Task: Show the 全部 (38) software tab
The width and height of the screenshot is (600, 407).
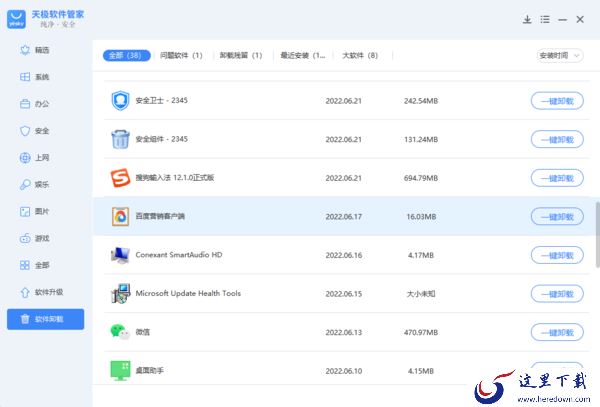Action: (x=126, y=55)
